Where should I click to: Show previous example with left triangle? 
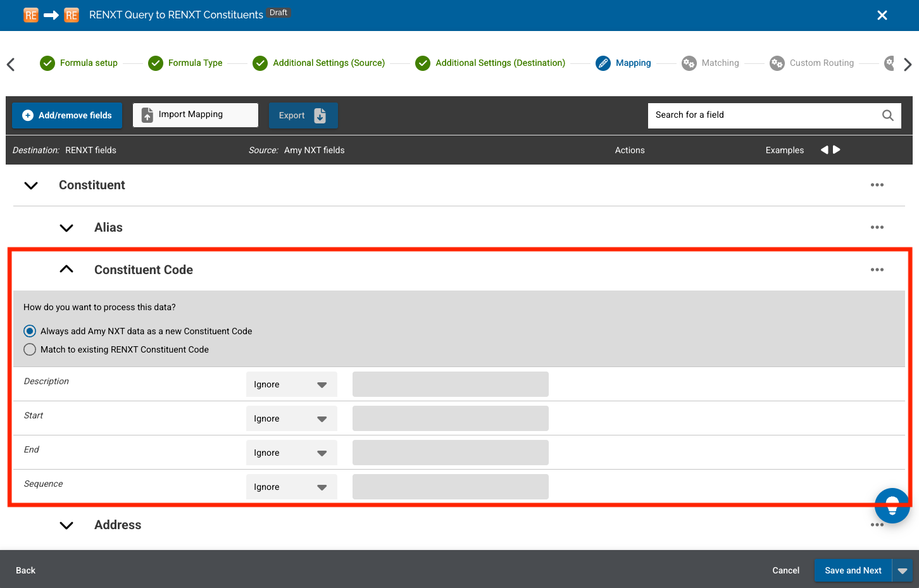point(824,150)
